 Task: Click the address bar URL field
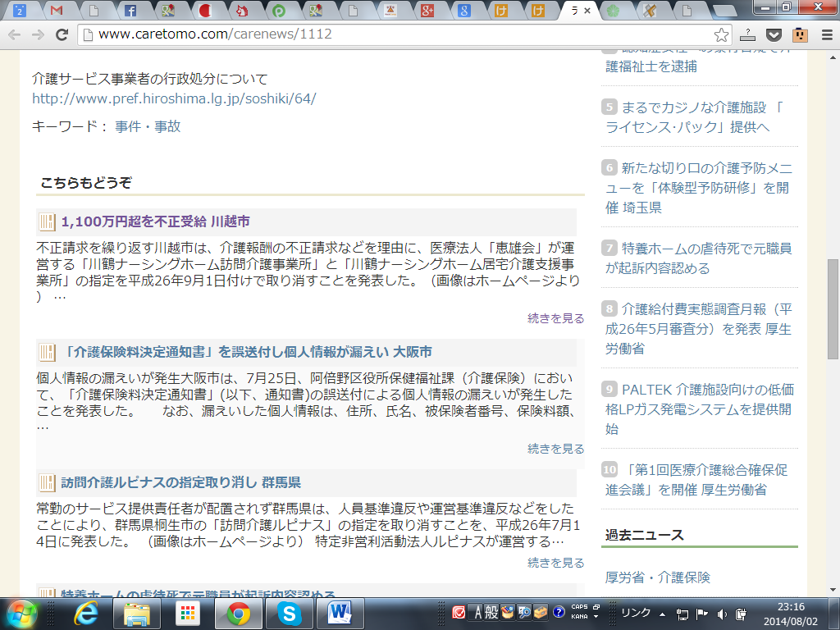[x=394, y=34]
